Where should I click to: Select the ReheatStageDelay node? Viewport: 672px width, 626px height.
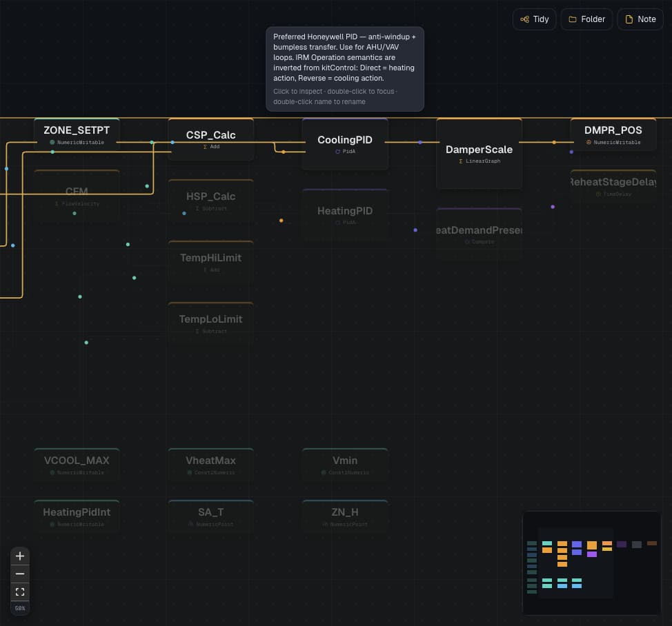click(613, 186)
